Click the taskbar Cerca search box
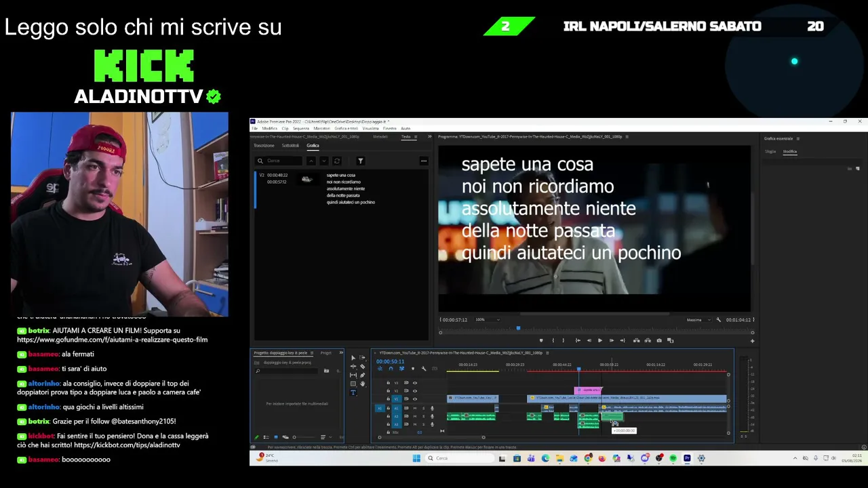The height and width of the screenshot is (488, 868). tap(460, 458)
